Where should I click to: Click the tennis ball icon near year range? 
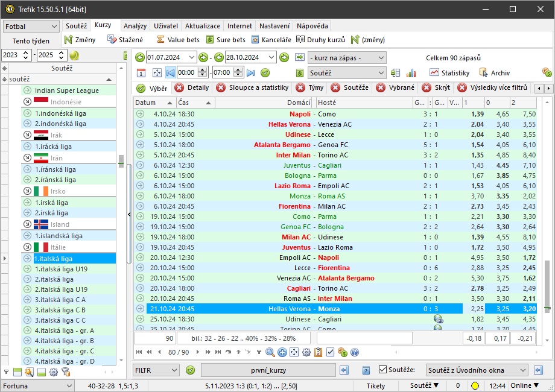74,55
